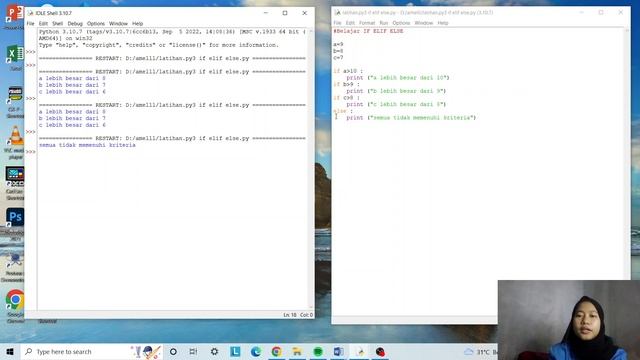Open Window menu in IDLE Shell
The image size is (640, 360).
click(118, 24)
